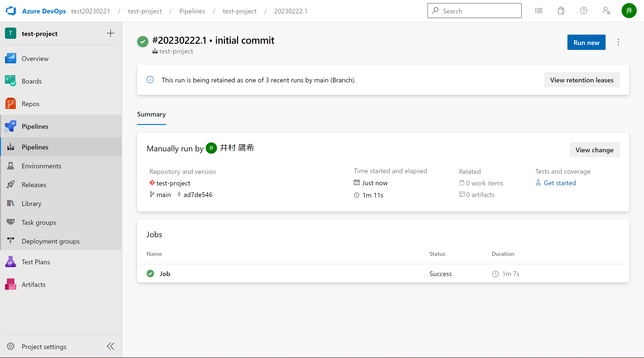Collapse the sidebar with double chevron

[111, 346]
